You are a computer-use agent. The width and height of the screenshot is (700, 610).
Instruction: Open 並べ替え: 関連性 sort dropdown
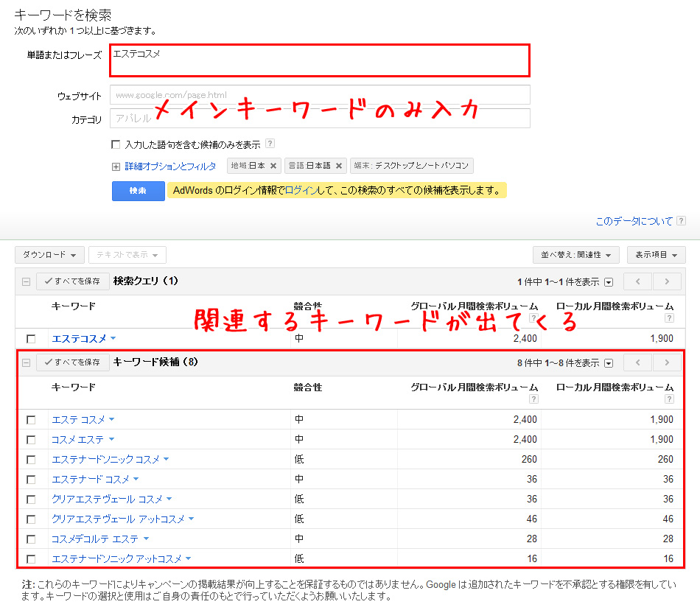575,255
